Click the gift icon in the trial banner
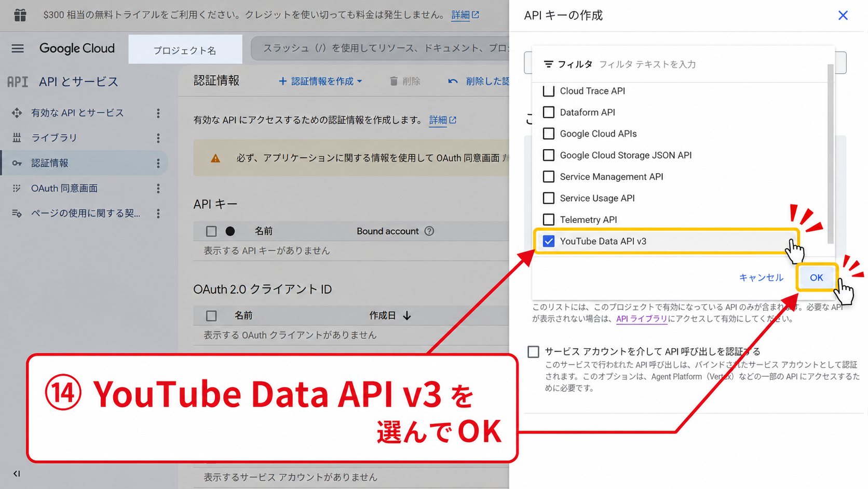Screen dimensions: 868x489 pos(20,15)
